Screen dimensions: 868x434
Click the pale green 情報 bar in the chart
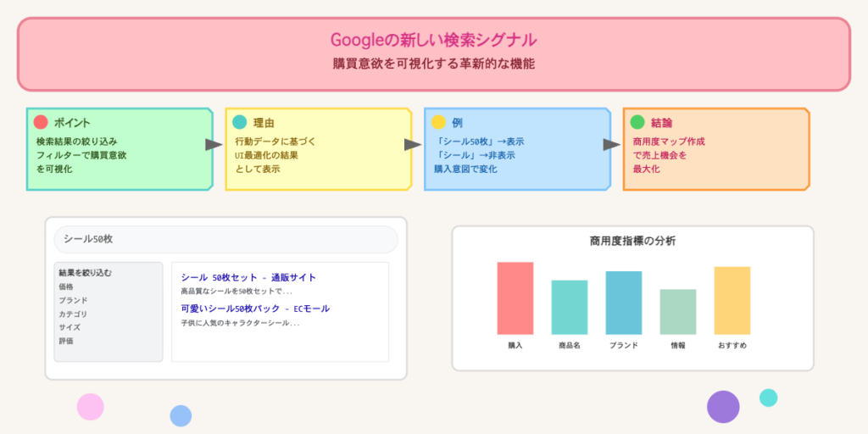678,311
